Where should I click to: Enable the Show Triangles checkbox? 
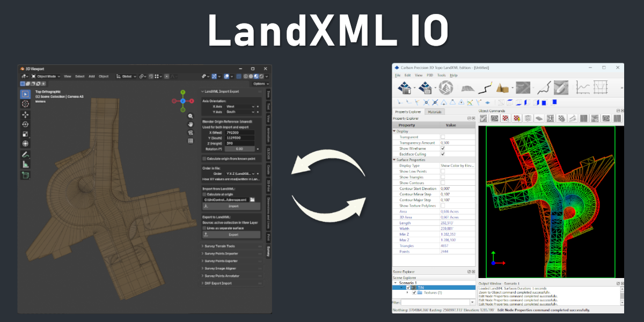pos(443,177)
